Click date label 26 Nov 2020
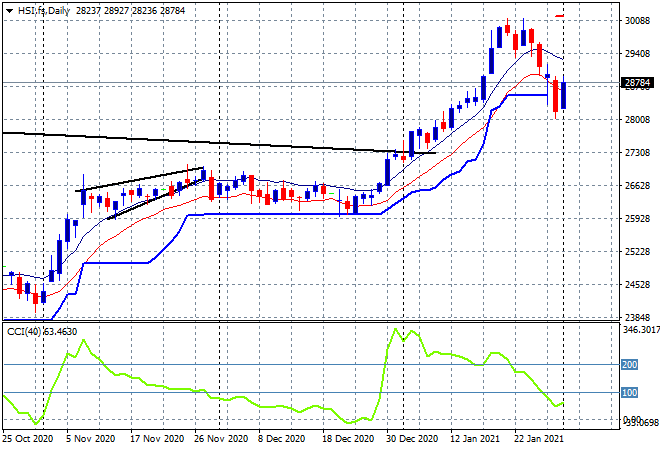Screen dimensions: 660x450 (x=221, y=439)
